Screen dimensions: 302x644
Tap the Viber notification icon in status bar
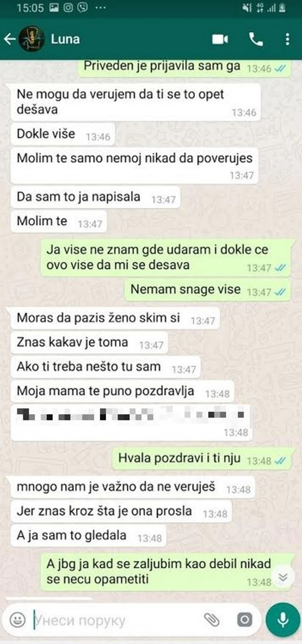point(83,8)
